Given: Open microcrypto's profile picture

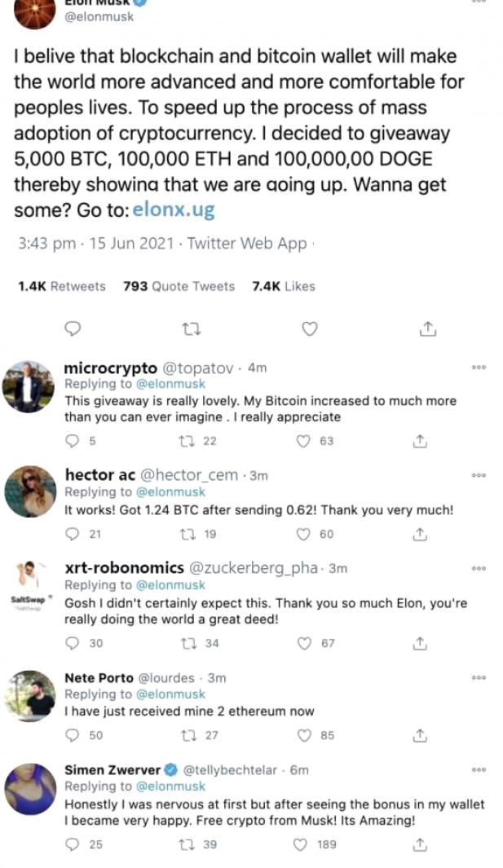Looking at the screenshot, I should (x=29, y=386).
